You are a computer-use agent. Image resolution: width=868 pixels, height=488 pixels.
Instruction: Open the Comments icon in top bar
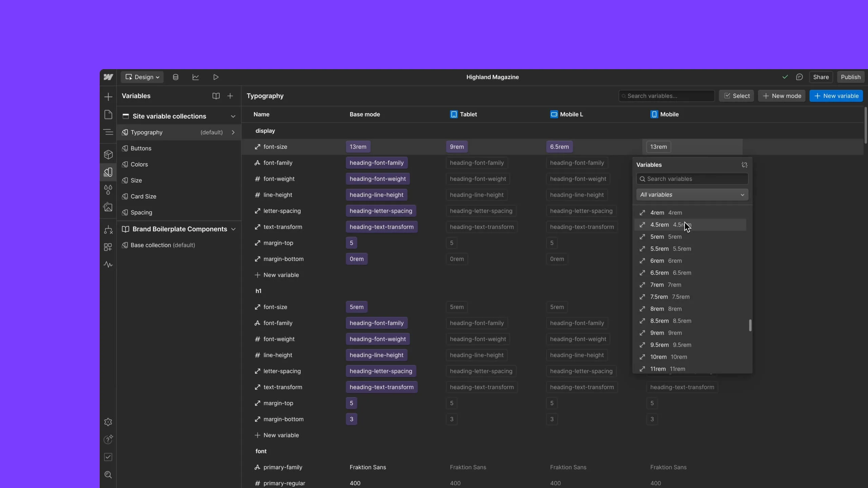[x=799, y=77]
